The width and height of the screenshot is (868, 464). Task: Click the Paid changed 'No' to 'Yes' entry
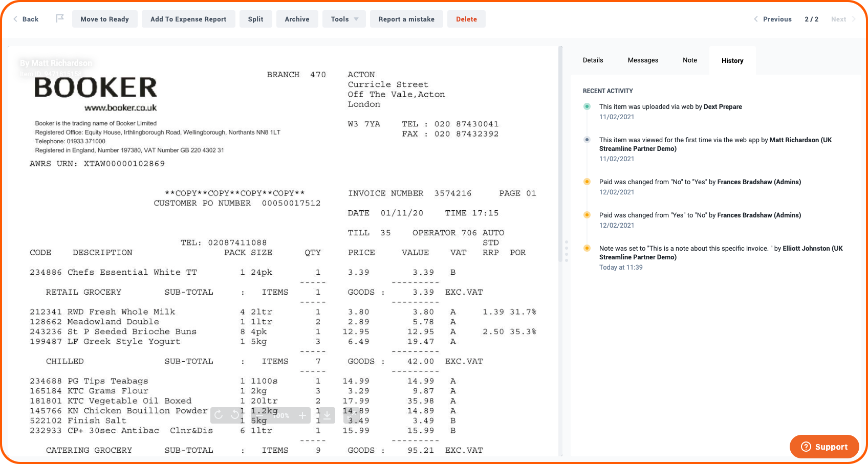pyautogui.click(x=700, y=182)
